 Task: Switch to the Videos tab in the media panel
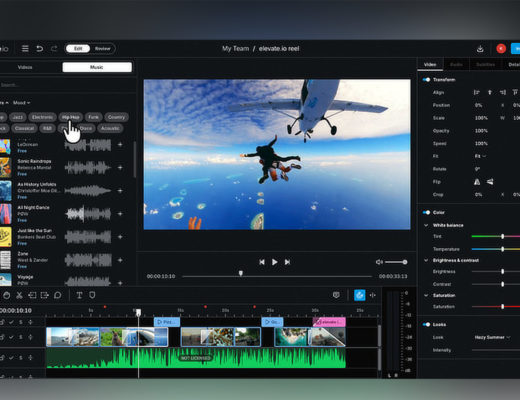tap(25, 67)
